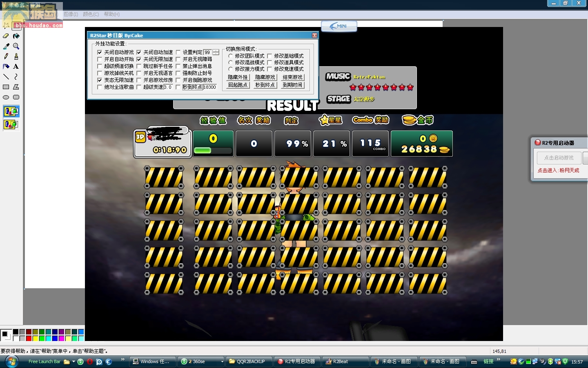Select the Text tool
The height and width of the screenshot is (368, 588).
(x=16, y=67)
